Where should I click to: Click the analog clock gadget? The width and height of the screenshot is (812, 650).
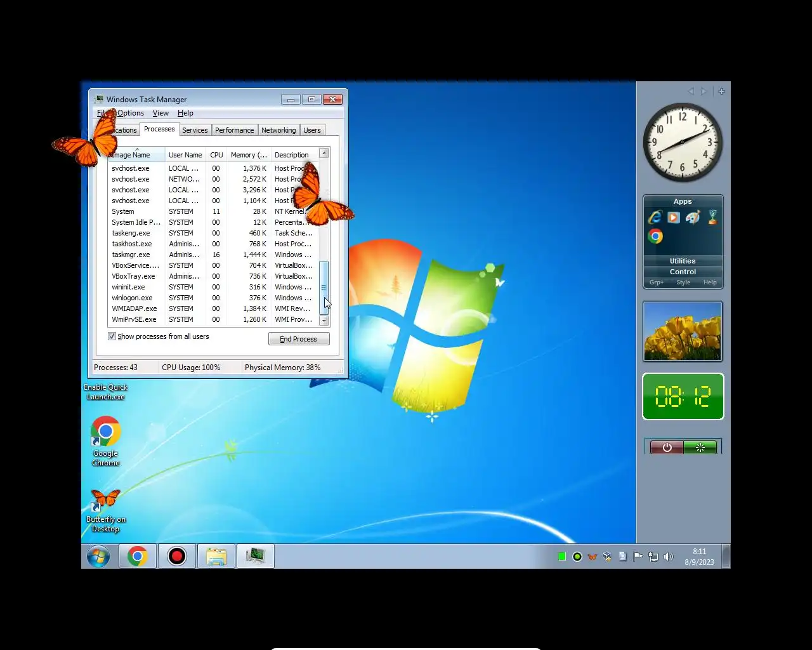pyautogui.click(x=683, y=143)
